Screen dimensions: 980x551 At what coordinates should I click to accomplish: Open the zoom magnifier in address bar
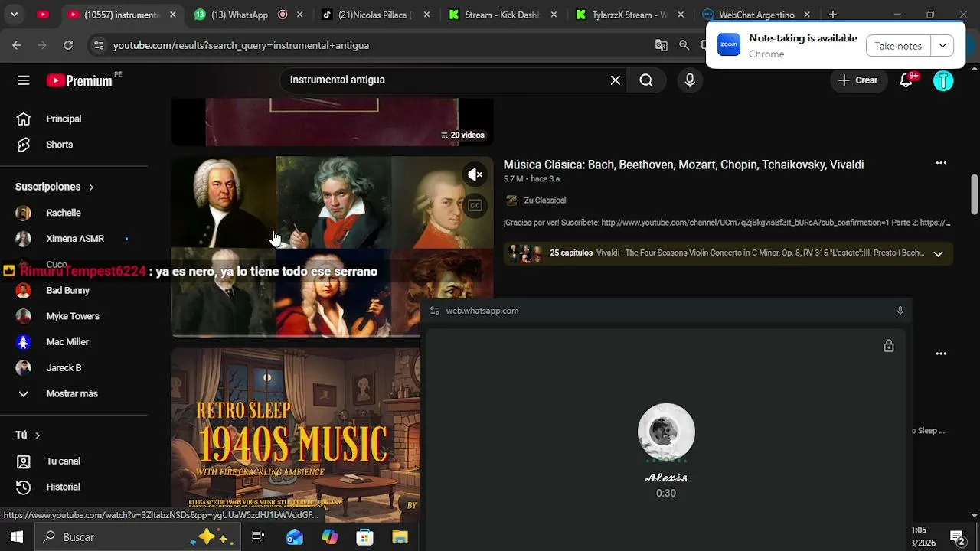[684, 45]
